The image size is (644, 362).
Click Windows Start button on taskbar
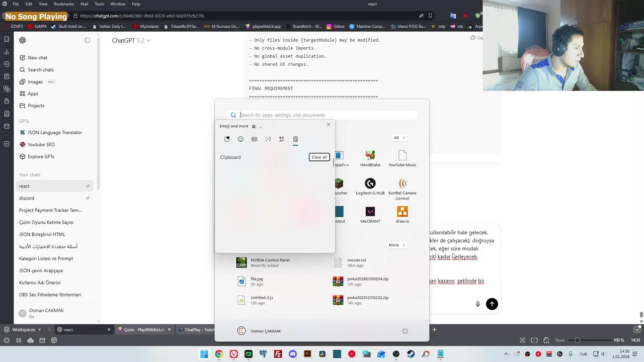(204, 354)
